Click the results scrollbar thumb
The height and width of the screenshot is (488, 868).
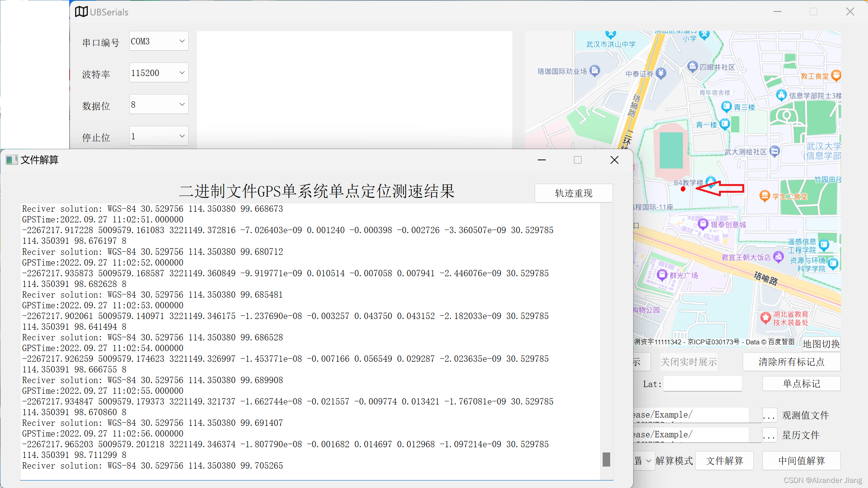[x=606, y=459]
